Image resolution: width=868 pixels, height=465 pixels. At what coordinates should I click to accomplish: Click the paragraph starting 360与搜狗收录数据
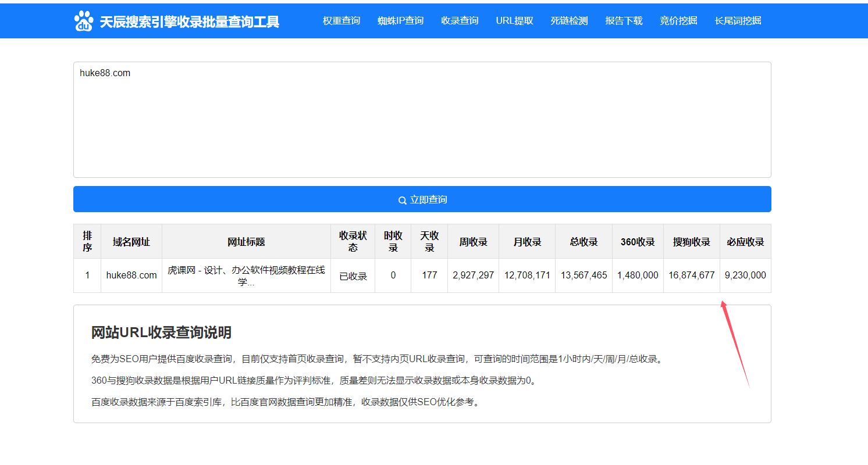click(x=315, y=381)
